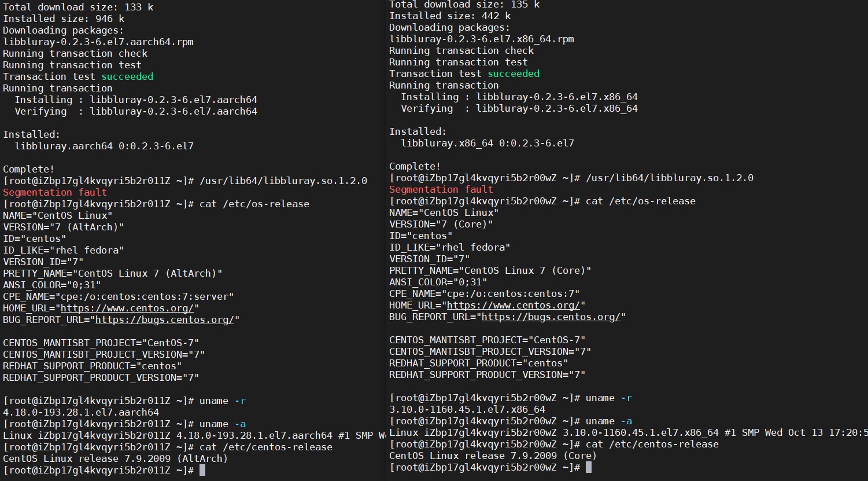Click "CentOS Linux release 7.9.2009 (AltArch)" line
Image resolution: width=868 pixels, height=481 pixels.
116,458
